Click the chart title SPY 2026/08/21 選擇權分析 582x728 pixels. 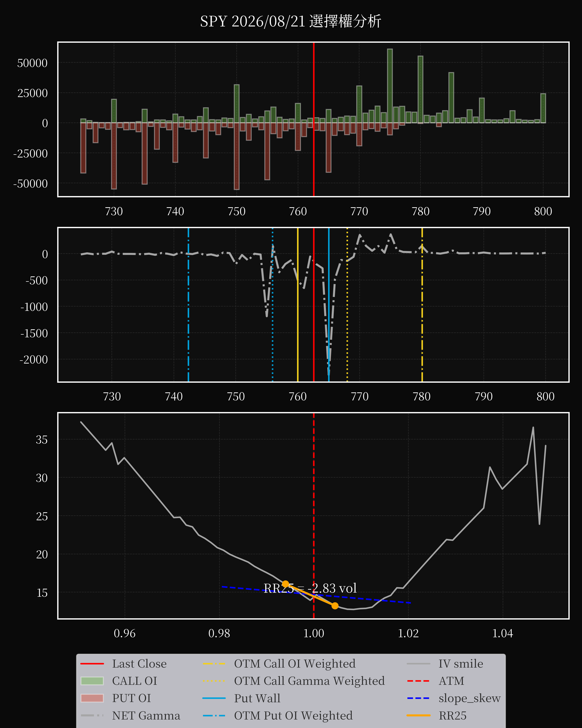tap(291, 21)
